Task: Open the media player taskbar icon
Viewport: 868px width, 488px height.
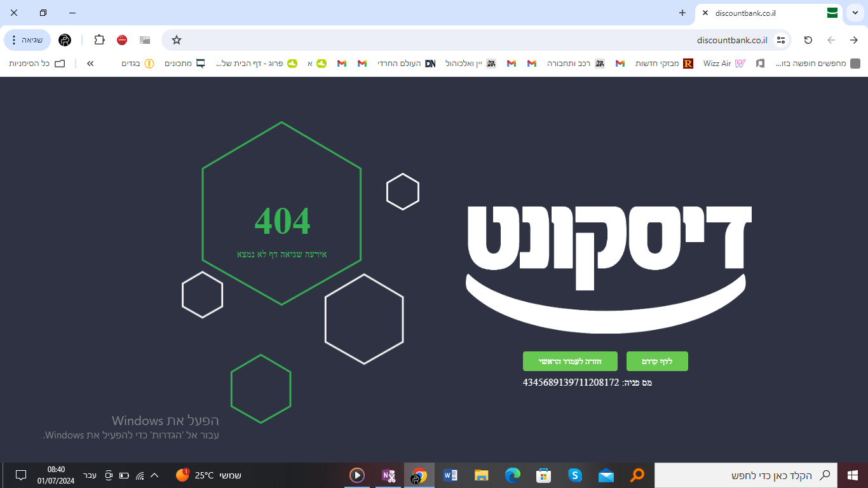Action: (x=357, y=475)
